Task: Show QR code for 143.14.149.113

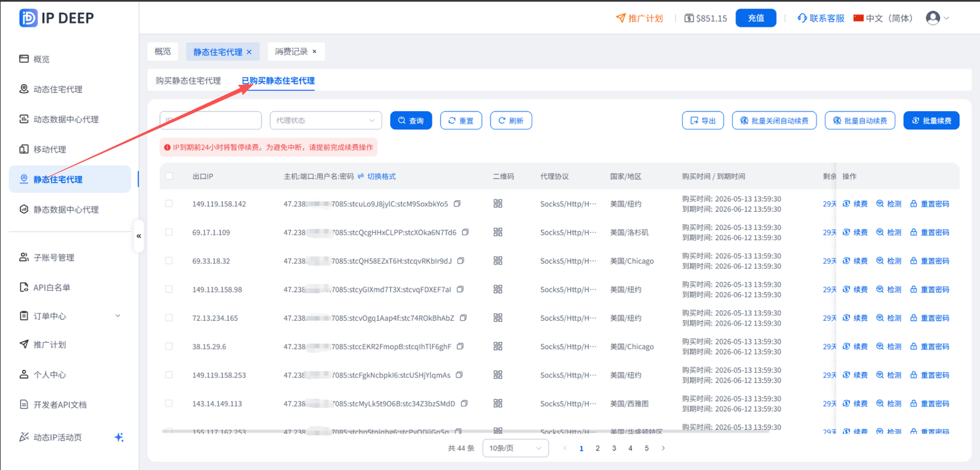Action: [498, 403]
